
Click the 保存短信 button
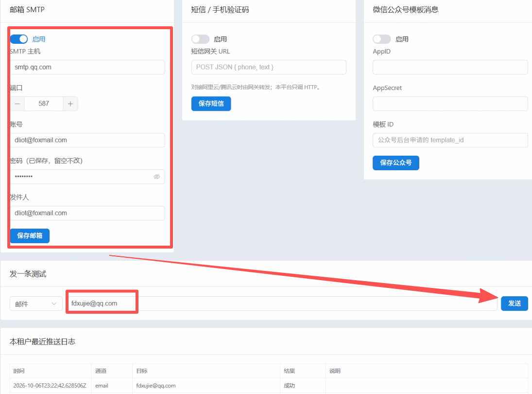tap(211, 104)
